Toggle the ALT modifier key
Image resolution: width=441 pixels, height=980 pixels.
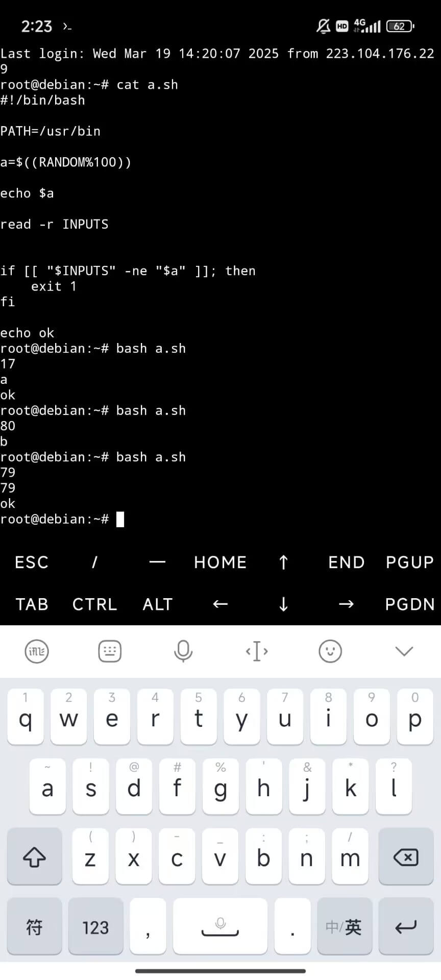(158, 604)
